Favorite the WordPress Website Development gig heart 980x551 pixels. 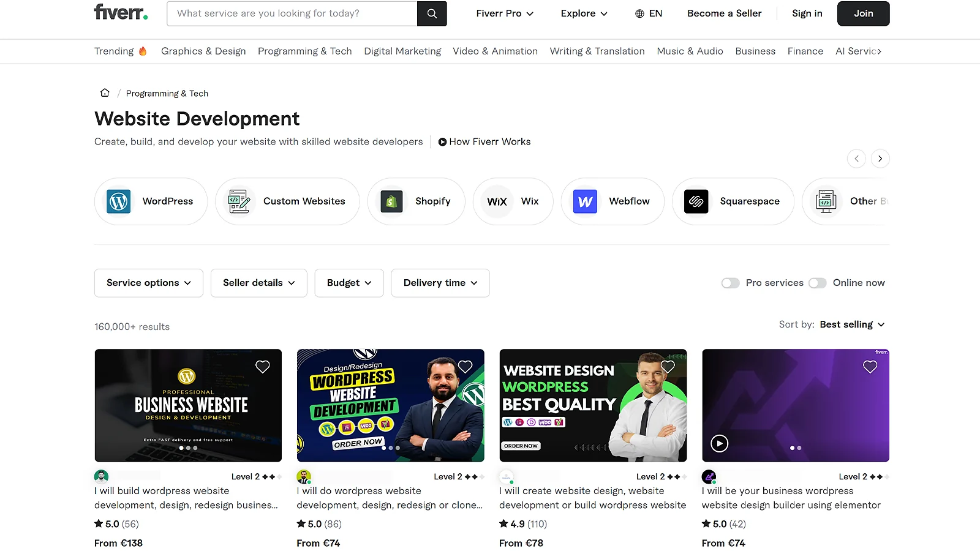(x=466, y=367)
